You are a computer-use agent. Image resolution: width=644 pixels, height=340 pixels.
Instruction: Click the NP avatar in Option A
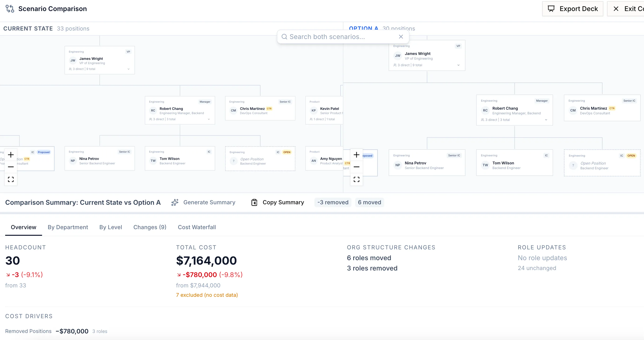(x=398, y=165)
